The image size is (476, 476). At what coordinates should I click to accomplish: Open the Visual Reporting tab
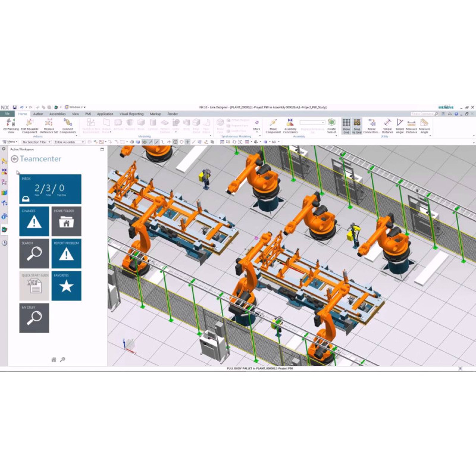tap(131, 114)
